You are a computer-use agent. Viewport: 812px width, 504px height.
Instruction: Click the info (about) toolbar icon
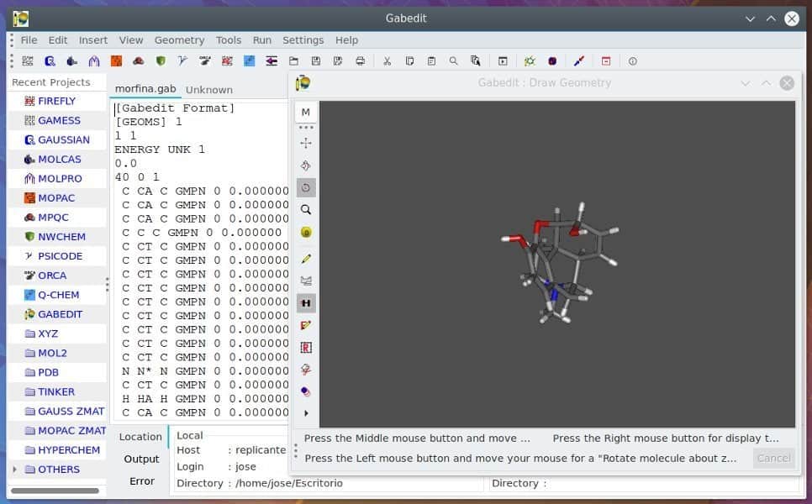coord(633,61)
